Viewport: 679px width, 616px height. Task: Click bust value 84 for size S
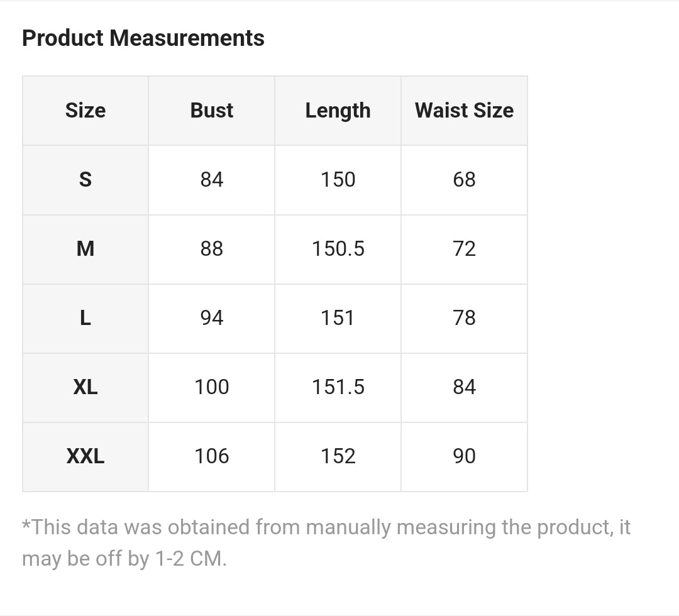[x=212, y=180]
